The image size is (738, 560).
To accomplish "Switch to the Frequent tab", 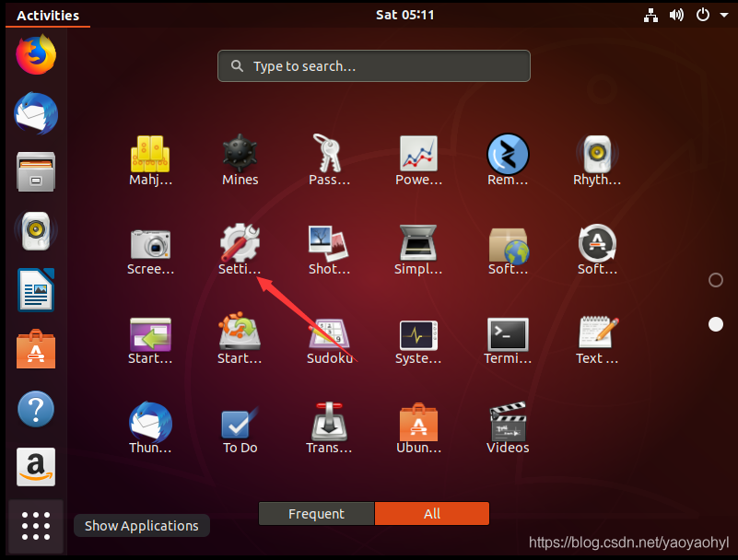I will (x=316, y=513).
